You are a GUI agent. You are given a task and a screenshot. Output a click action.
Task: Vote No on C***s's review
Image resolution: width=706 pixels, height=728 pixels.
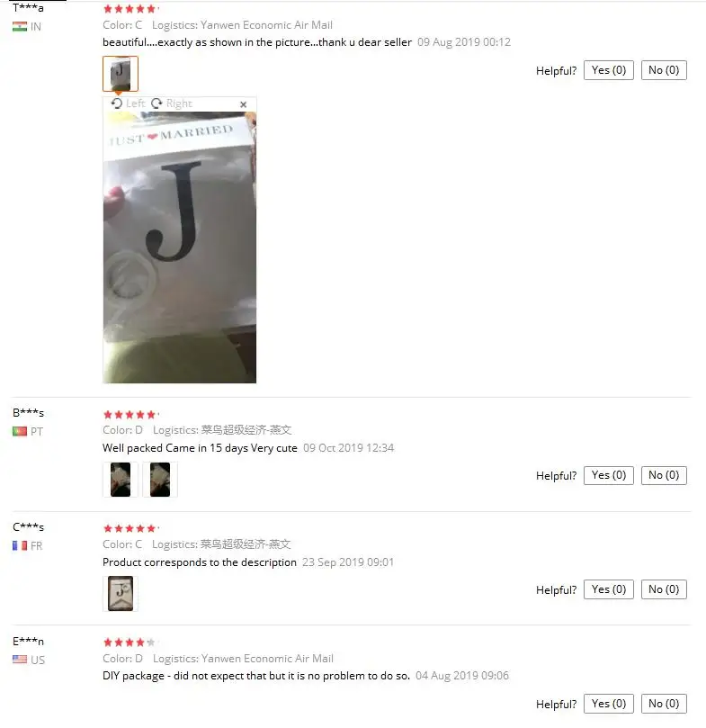pos(664,589)
